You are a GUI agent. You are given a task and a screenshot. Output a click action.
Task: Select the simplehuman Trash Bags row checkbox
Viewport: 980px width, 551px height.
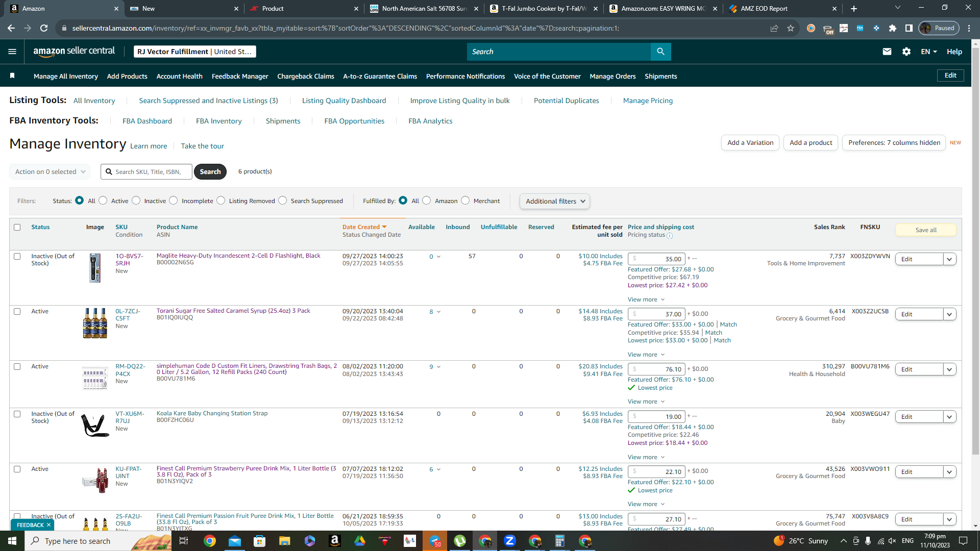tap(17, 366)
